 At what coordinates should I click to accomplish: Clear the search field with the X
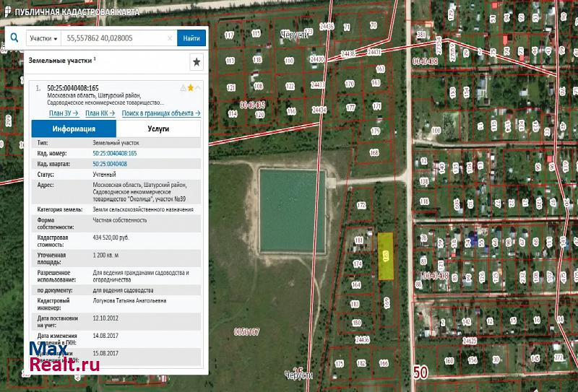[170, 38]
